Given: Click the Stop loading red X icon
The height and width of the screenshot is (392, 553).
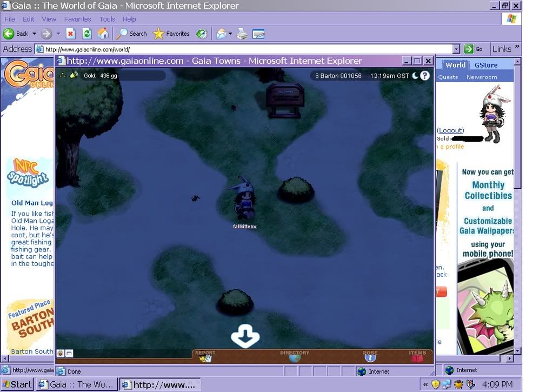Looking at the screenshot, I should [70, 34].
